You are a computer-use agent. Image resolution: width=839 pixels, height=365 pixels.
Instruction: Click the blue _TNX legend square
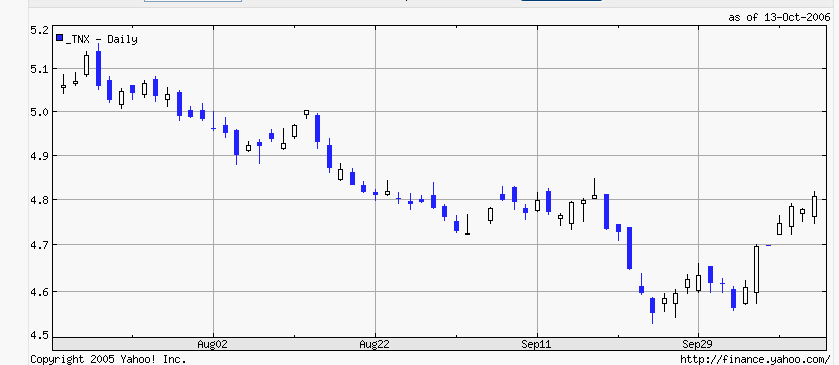(x=60, y=38)
